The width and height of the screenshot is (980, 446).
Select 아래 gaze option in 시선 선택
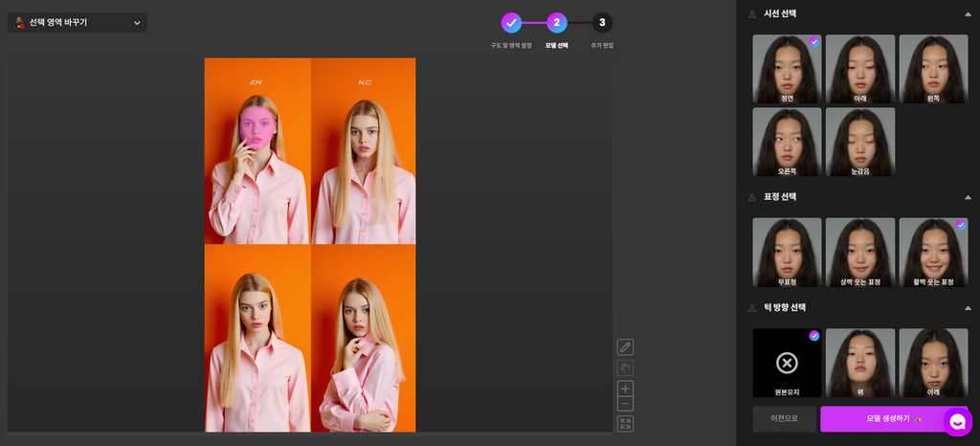click(x=860, y=69)
